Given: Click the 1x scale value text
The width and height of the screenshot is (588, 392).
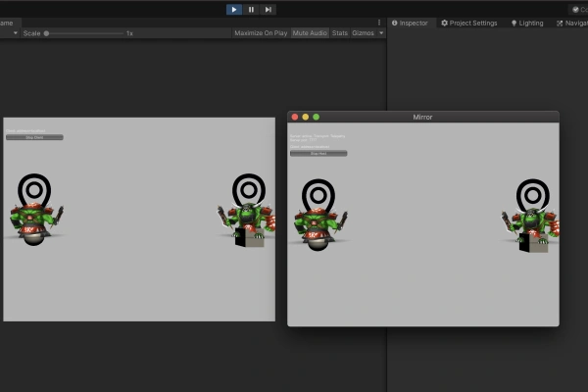Looking at the screenshot, I should pos(129,33).
